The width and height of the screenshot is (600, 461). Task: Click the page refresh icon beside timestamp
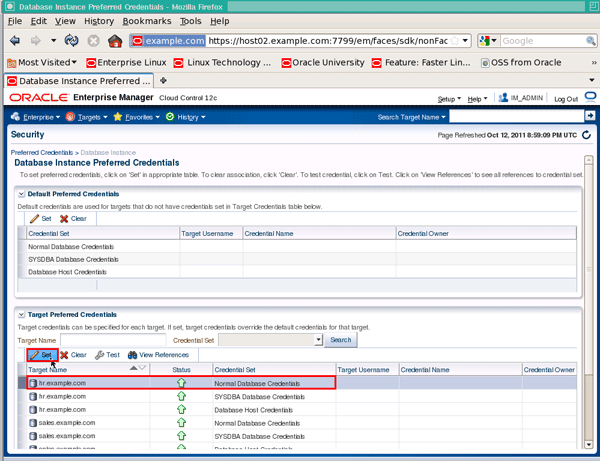[x=586, y=134]
